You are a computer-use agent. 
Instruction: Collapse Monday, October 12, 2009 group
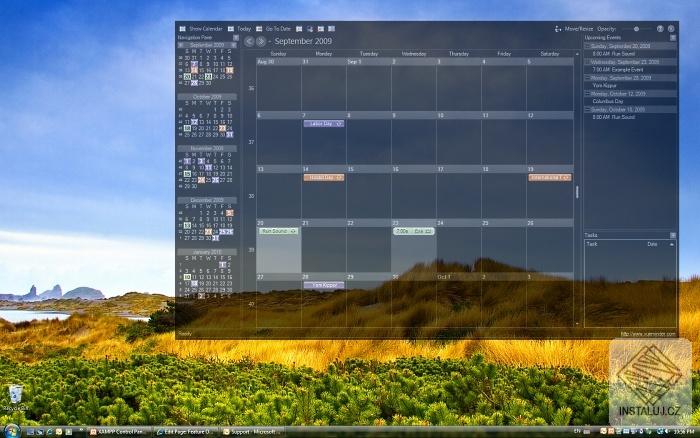coord(588,94)
